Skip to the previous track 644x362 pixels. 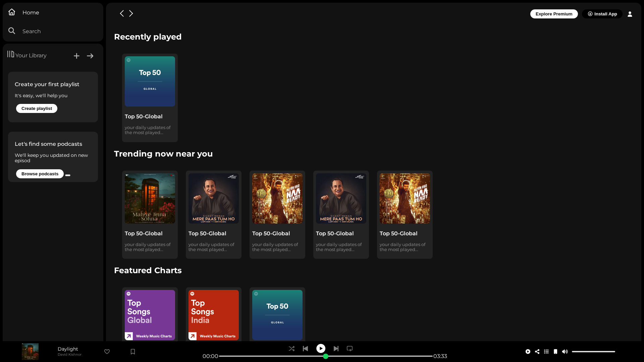(305, 349)
